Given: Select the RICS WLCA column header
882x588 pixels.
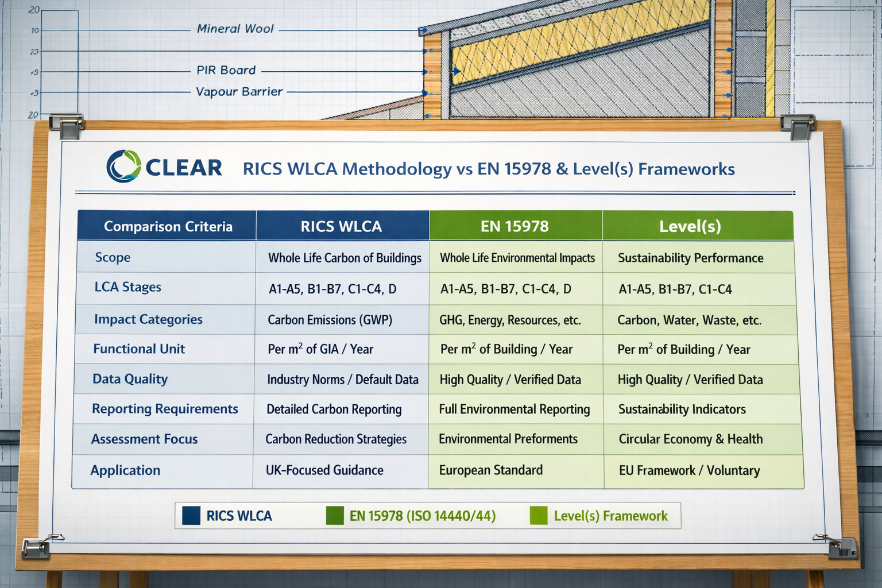Looking at the screenshot, I should pos(341,226).
